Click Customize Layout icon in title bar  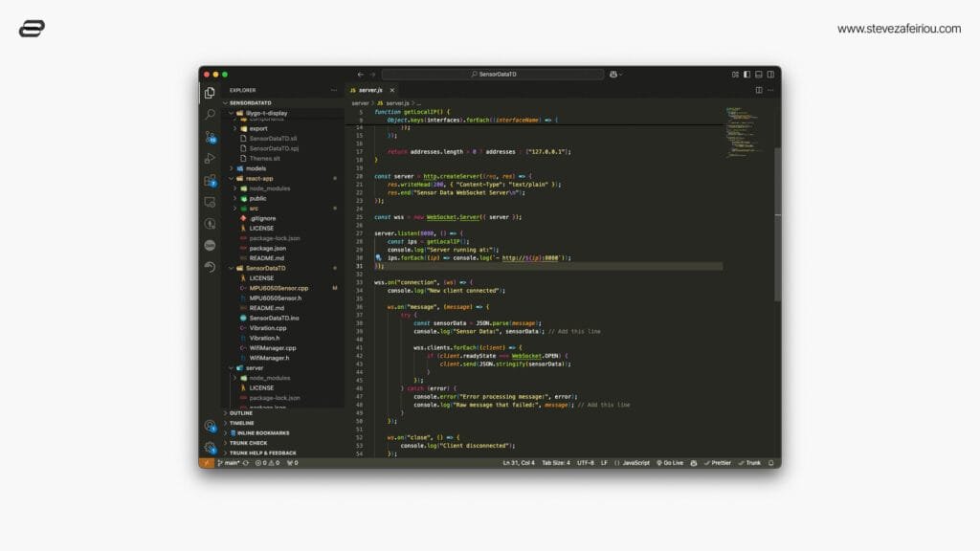(x=735, y=75)
